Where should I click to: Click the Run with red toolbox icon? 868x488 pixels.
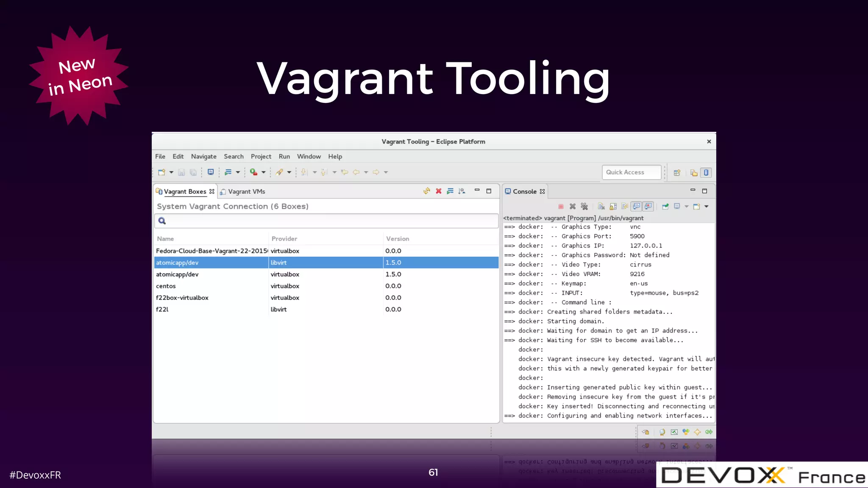253,172
